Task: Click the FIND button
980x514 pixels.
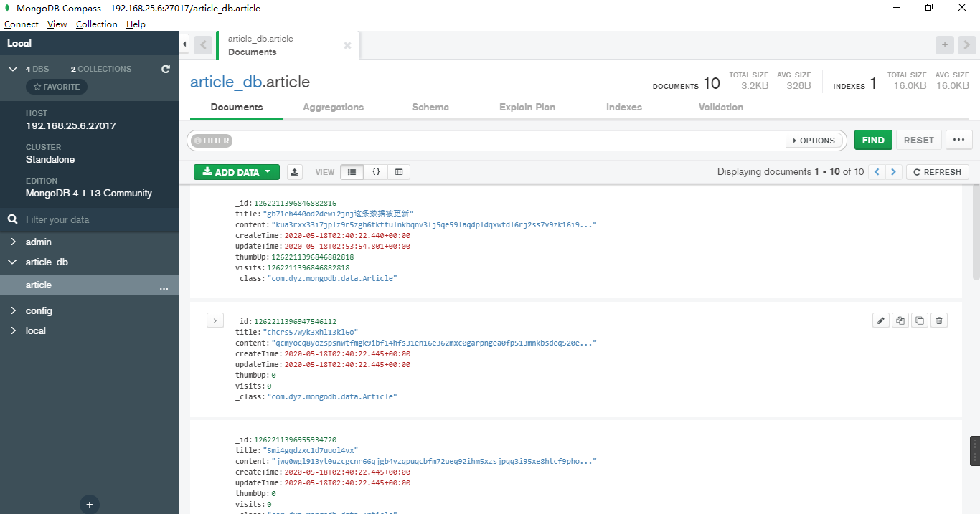Action: click(873, 140)
